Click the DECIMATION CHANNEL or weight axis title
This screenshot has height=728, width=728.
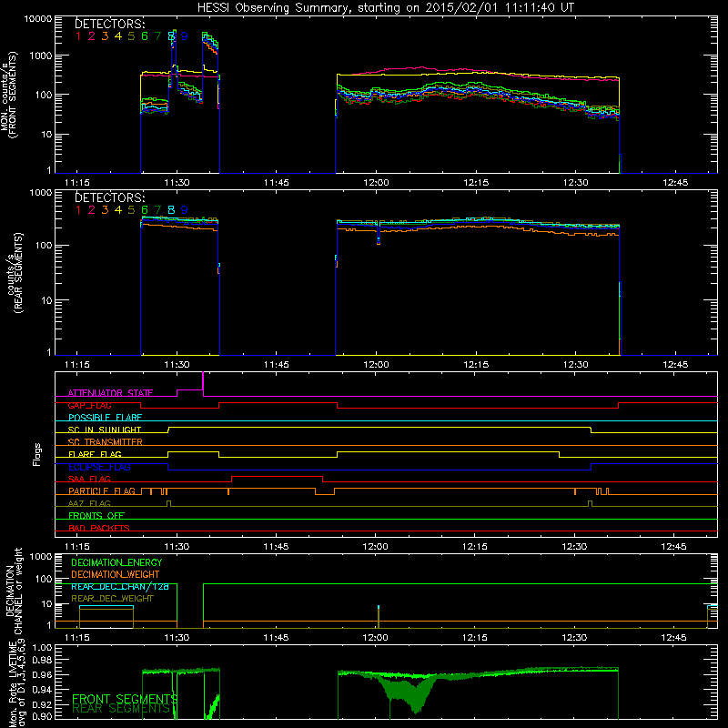pyautogui.click(x=14, y=591)
